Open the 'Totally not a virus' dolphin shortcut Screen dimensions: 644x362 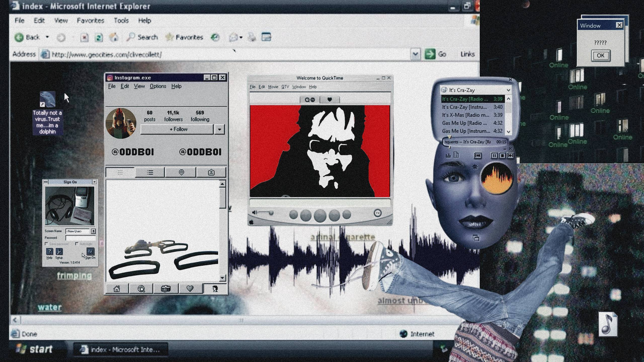click(x=48, y=113)
